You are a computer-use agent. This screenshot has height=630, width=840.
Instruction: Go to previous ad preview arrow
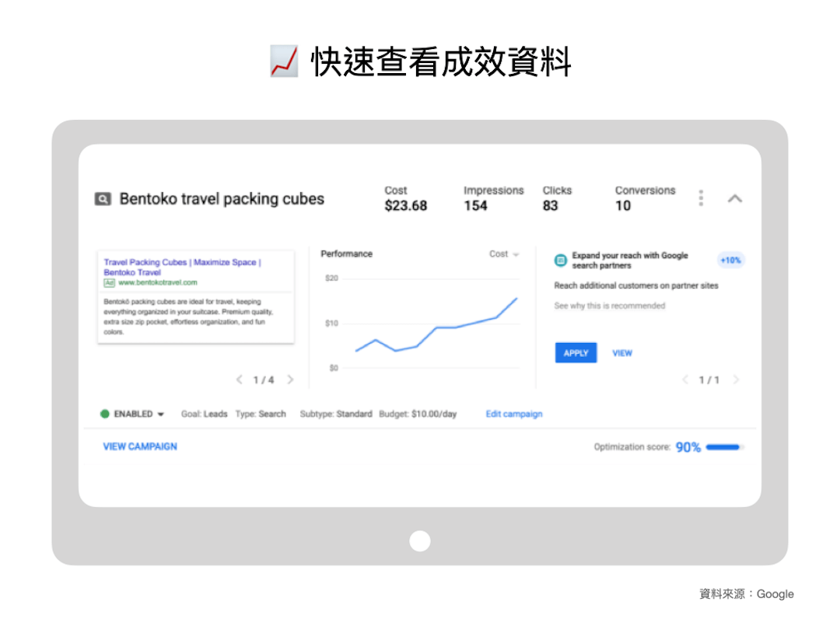tap(240, 380)
